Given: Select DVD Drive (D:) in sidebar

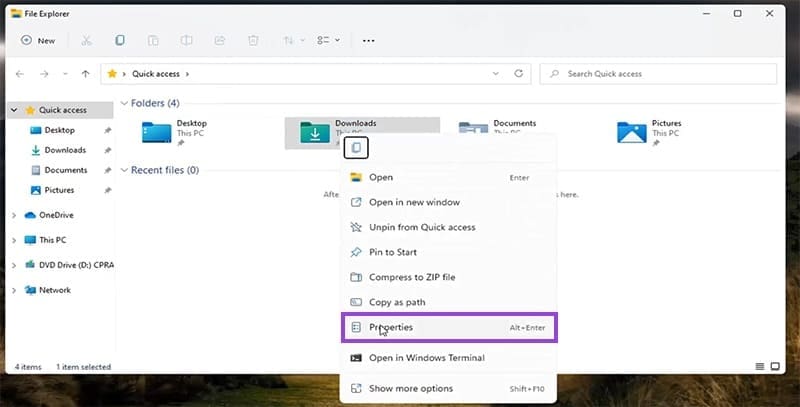Looking at the screenshot, I should point(76,265).
